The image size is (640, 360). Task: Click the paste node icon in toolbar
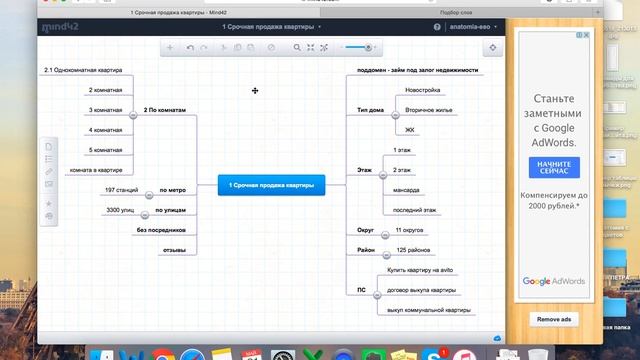tap(251, 48)
